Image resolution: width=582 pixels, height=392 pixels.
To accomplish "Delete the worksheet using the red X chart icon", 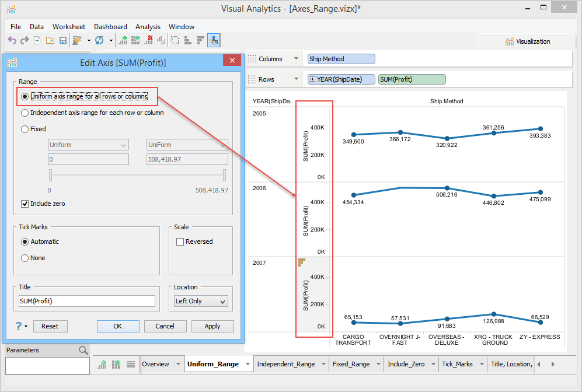I will (x=148, y=40).
